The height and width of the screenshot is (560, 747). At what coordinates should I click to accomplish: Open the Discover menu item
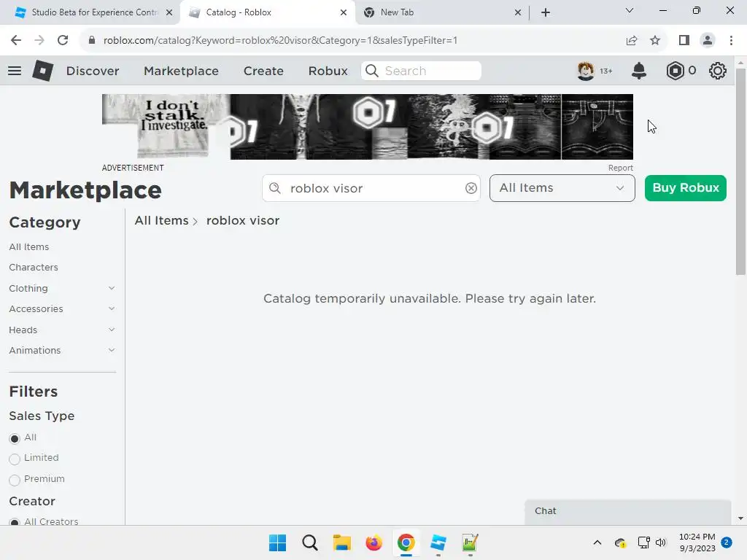point(93,71)
